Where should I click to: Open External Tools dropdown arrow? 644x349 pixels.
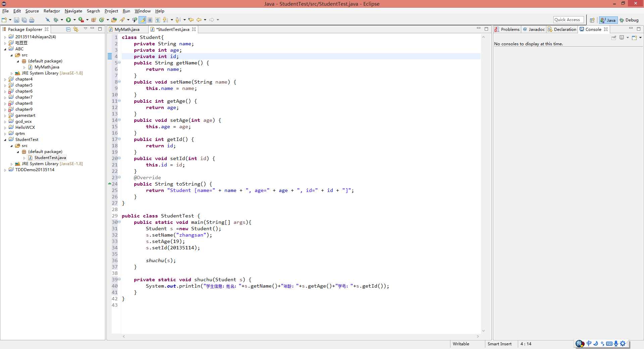click(x=87, y=20)
